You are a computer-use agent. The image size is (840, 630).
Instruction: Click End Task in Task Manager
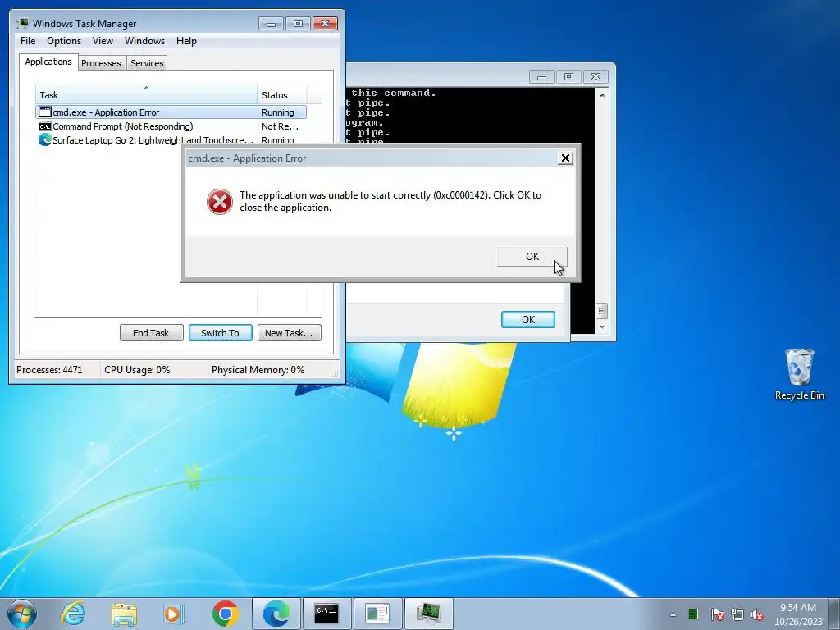pyautogui.click(x=151, y=333)
